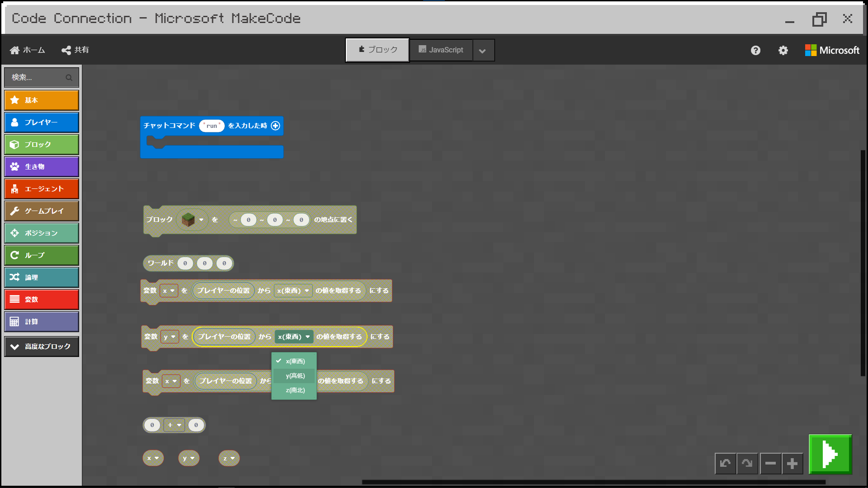Edit first relative coordinate in place block
This screenshot has height=488, width=868.
click(248, 220)
